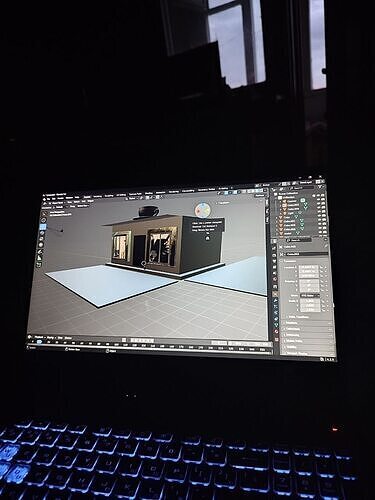Open the highlighted Object properties tab
Screen dimensions: 375x500
[275, 294]
